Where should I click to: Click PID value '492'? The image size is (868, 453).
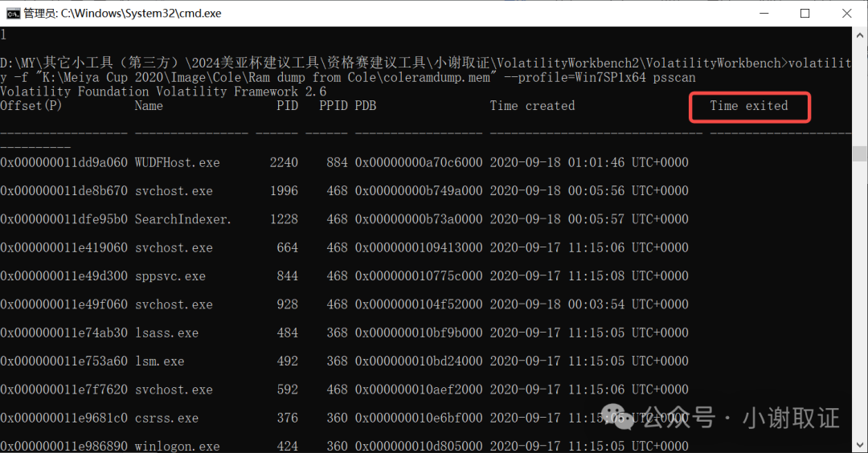[x=287, y=361]
